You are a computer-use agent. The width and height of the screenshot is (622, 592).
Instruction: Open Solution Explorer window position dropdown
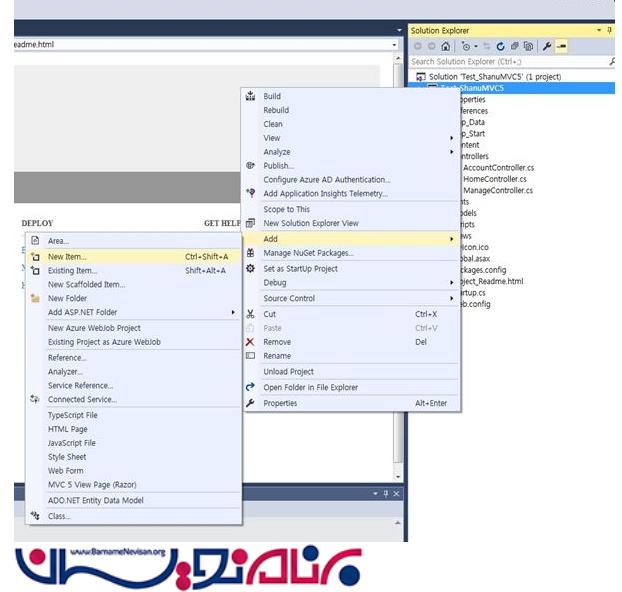tap(599, 31)
